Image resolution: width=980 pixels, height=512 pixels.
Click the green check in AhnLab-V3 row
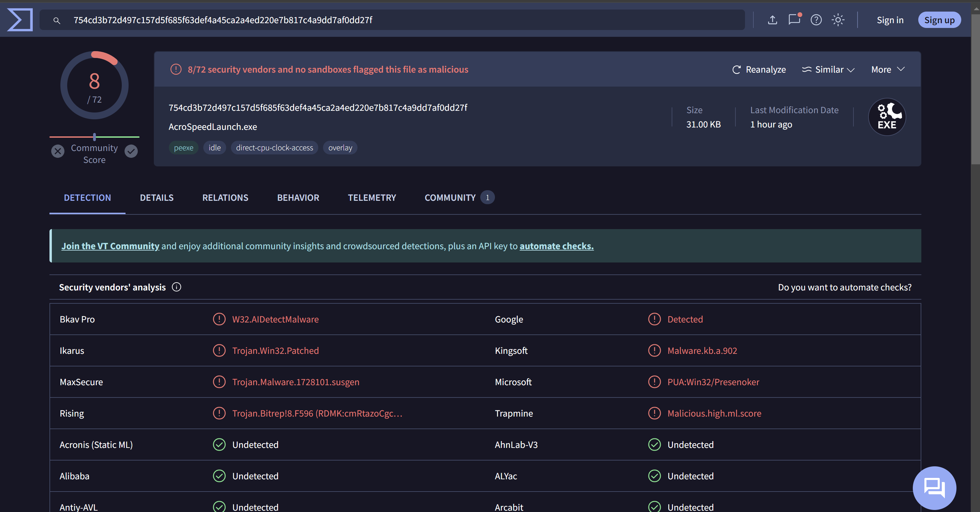point(654,445)
